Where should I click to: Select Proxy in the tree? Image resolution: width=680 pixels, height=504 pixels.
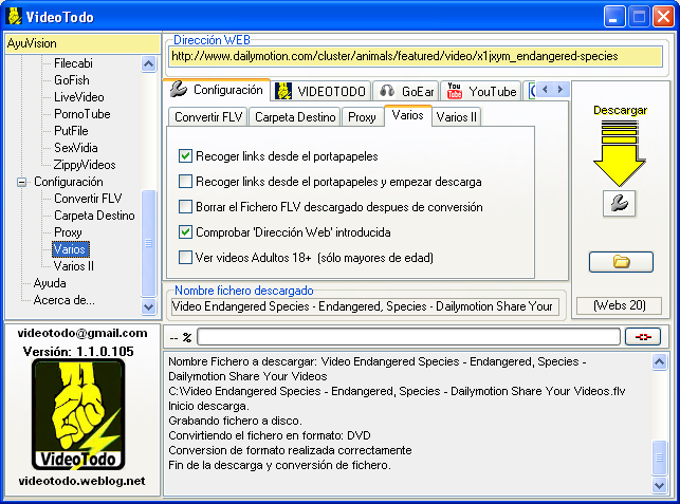[68, 232]
